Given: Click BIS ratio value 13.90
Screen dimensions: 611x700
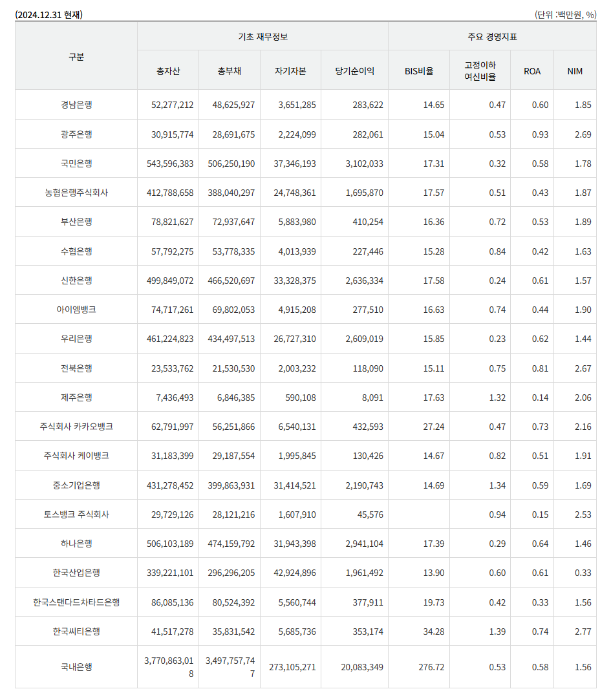Looking at the screenshot, I should click(434, 573).
